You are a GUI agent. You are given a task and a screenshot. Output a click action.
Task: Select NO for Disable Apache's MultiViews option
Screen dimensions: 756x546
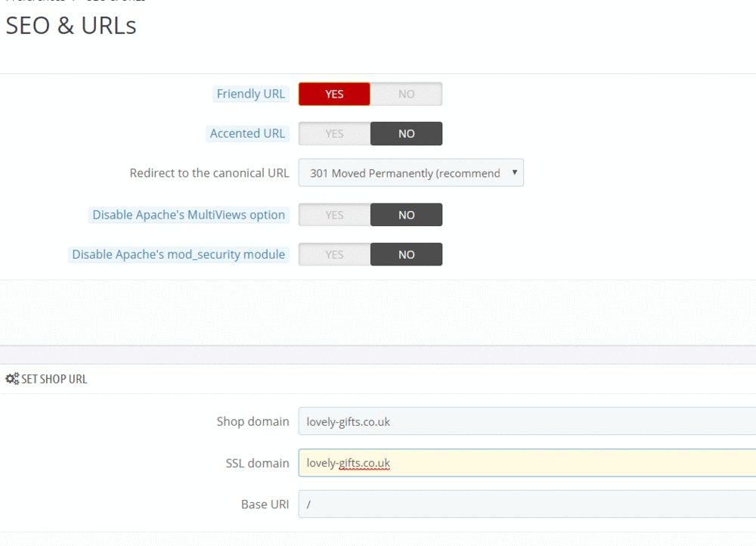tap(406, 215)
